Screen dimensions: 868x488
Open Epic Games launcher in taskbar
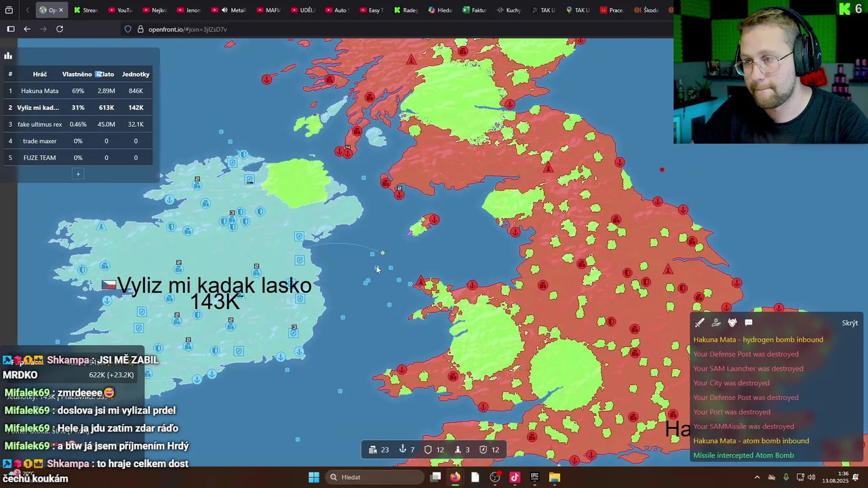(x=534, y=477)
